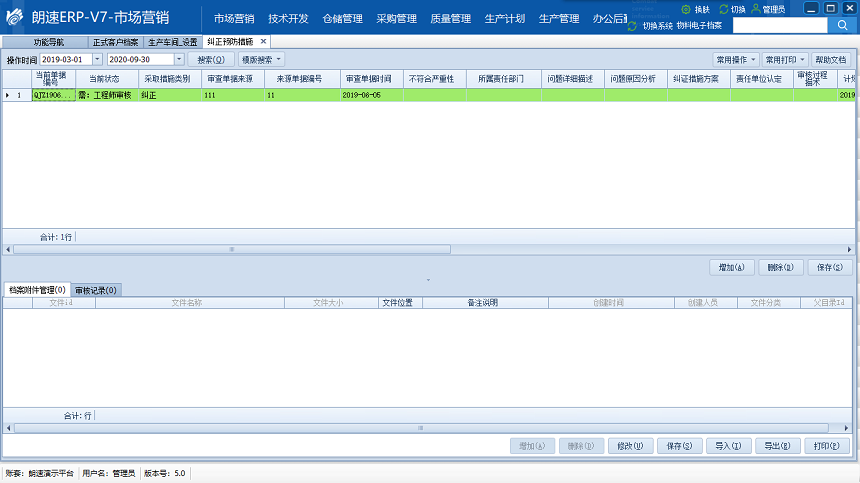Viewport: 860px width, 483px height.
Task: Switch to the 正式客户档案 tab
Action: [118, 42]
